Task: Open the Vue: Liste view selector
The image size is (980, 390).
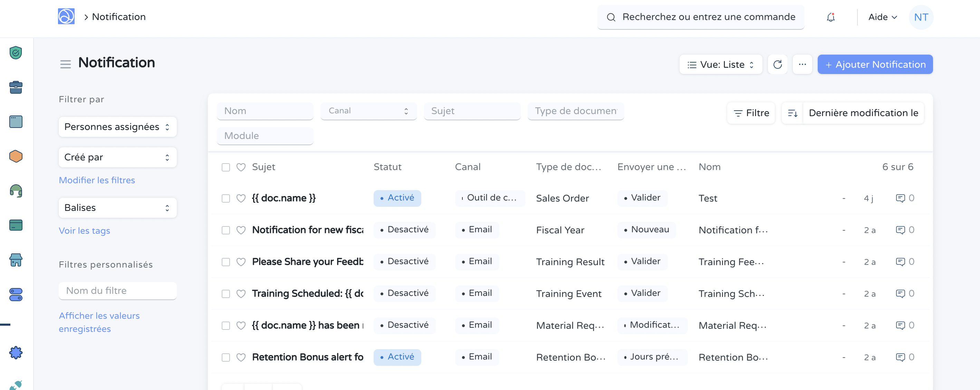Action: click(x=720, y=64)
